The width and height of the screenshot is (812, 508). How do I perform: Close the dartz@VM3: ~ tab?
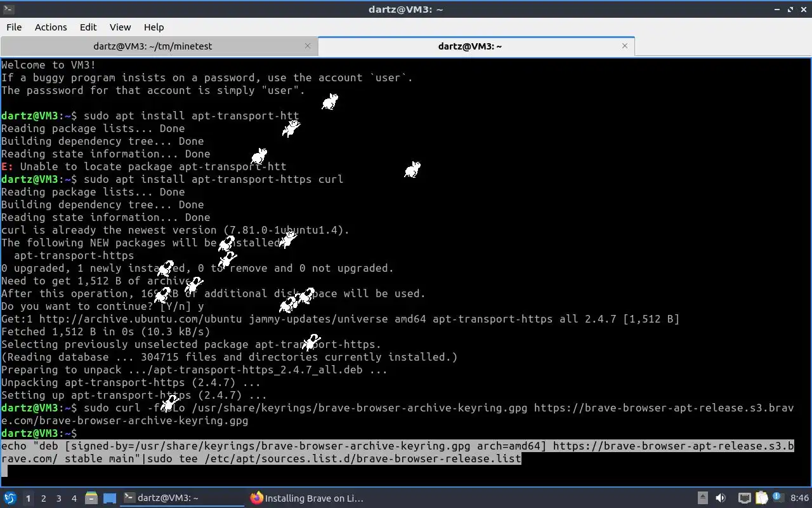tap(625, 46)
